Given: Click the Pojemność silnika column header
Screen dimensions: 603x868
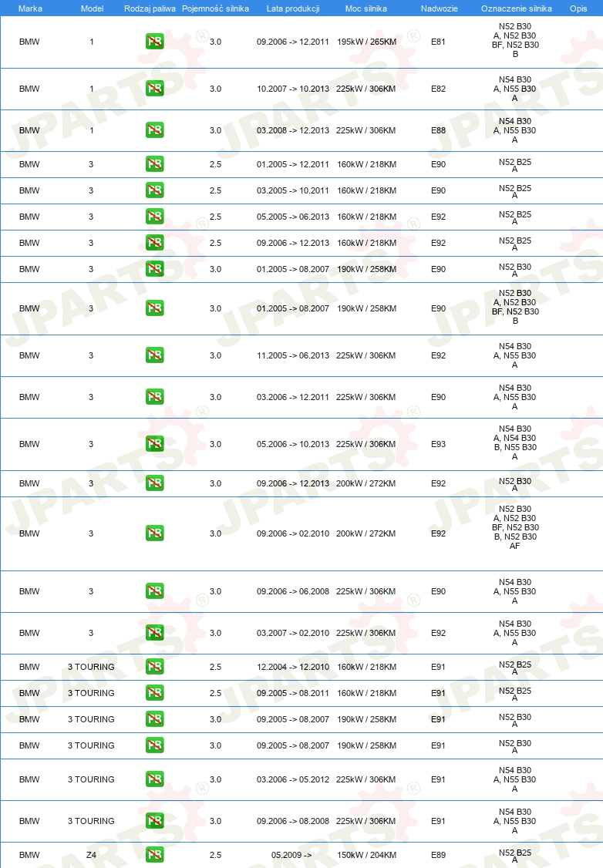Looking at the screenshot, I should tap(215, 8).
